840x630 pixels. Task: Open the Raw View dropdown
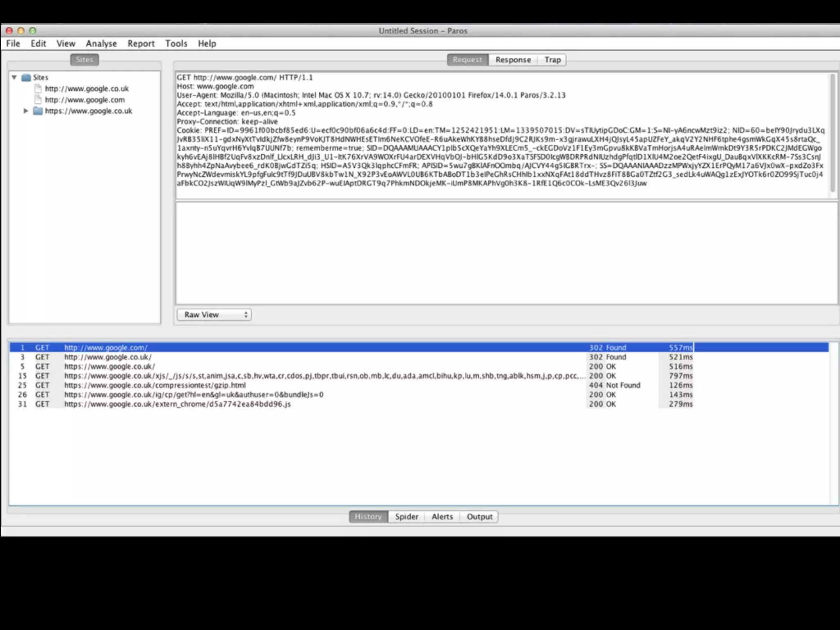[x=214, y=315]
